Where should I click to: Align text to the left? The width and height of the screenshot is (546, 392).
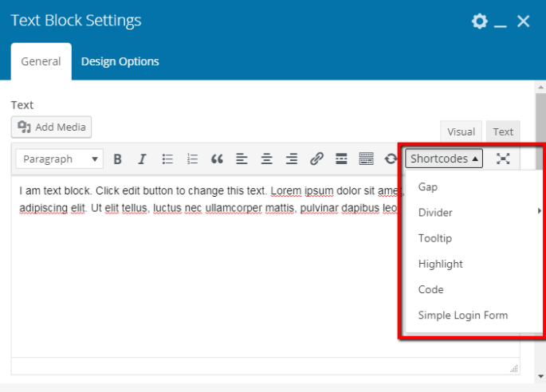(x=242, y=159)
